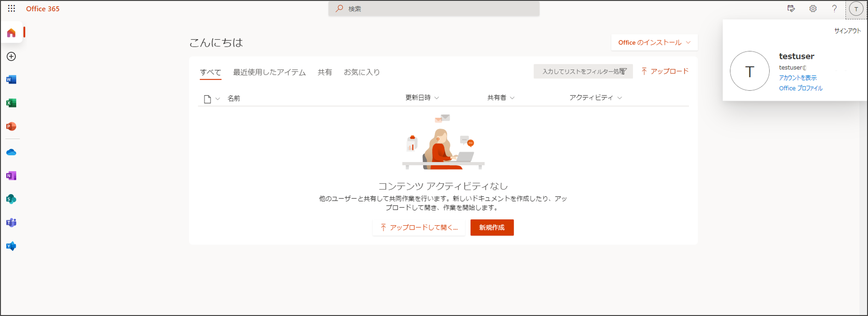Screen dimensions: 868x316
Task: Click the アカウントを表示 link
Action: [798, 78]
